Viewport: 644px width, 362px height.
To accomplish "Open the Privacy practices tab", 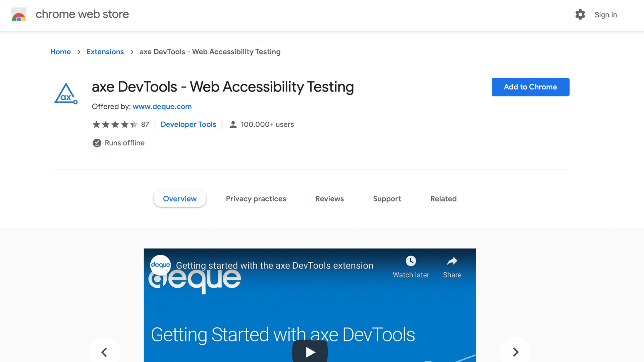I will pos(256,198).
